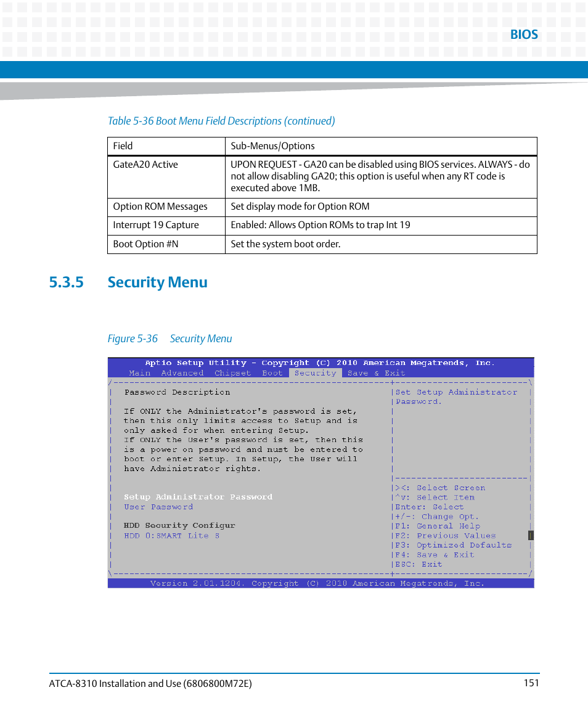
Task: Click the 'F4: Save & Exit' line
Action: [435, 555]
